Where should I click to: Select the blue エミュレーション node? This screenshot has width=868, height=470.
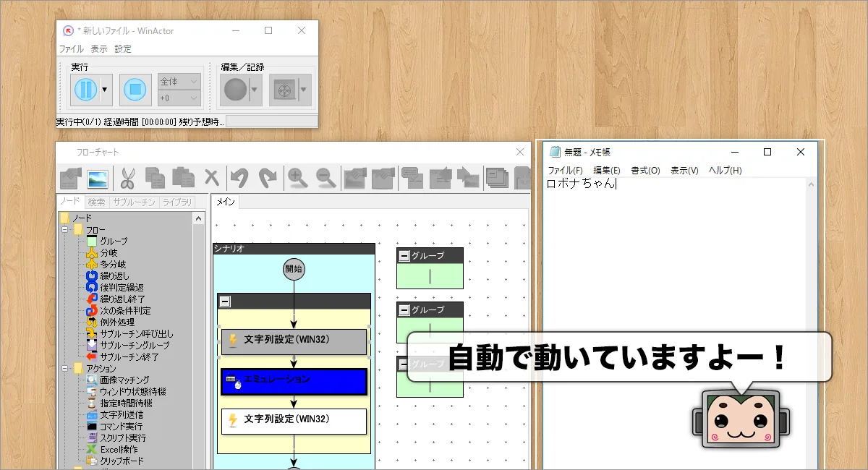(x=294, y=381)
